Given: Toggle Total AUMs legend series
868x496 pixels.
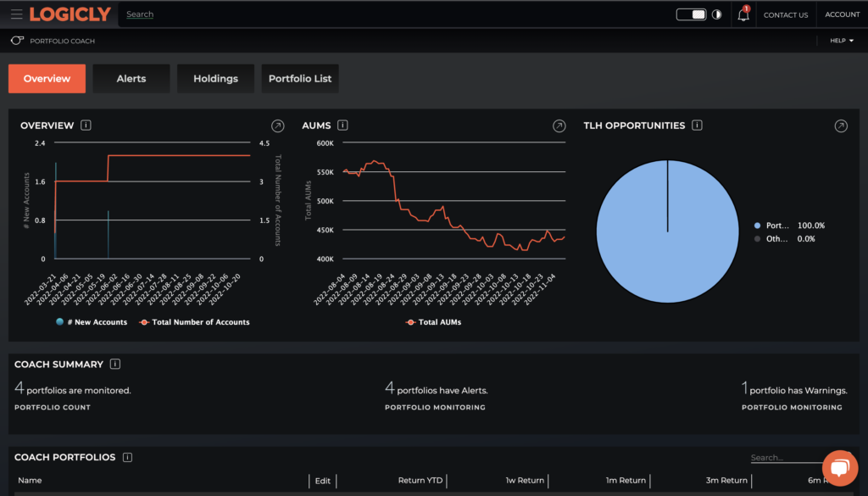Looking at the screenshot, I should click(434, 322).
